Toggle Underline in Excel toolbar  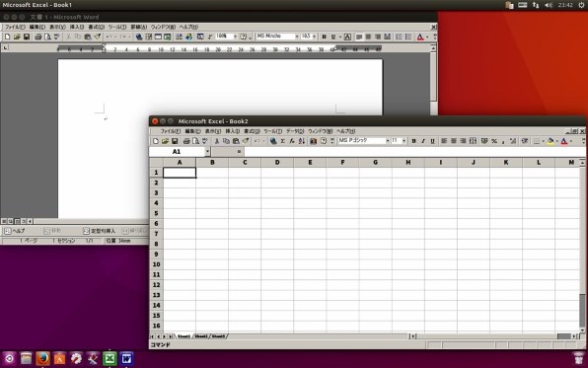(432, 141)
